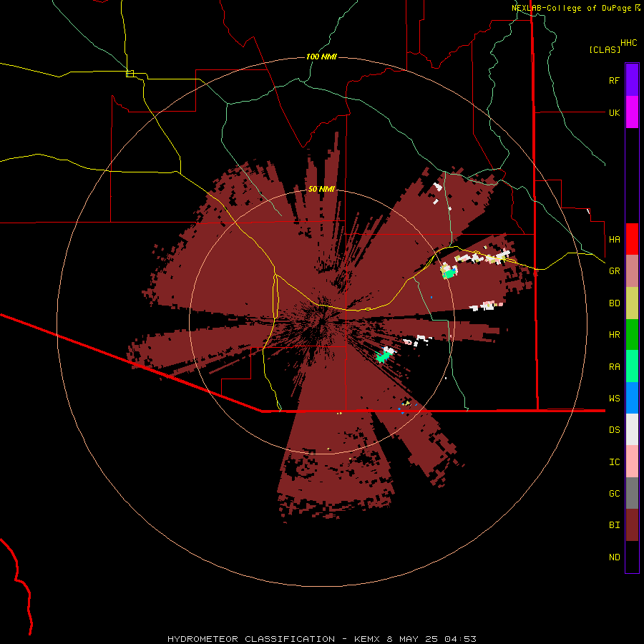This screenshot has width=644, height=644.
Task: Click the '50 NMI' range ring label
Action: (321, 189)
